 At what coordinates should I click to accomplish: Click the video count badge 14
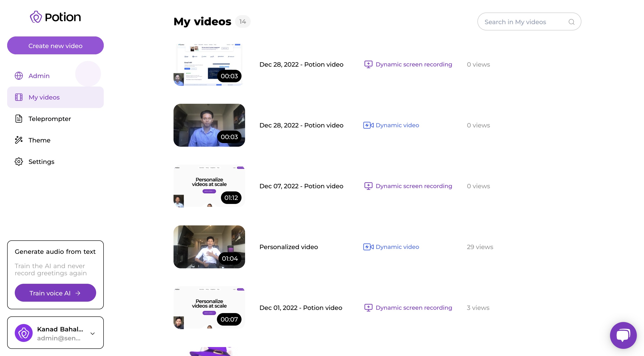tap(242, 21)
